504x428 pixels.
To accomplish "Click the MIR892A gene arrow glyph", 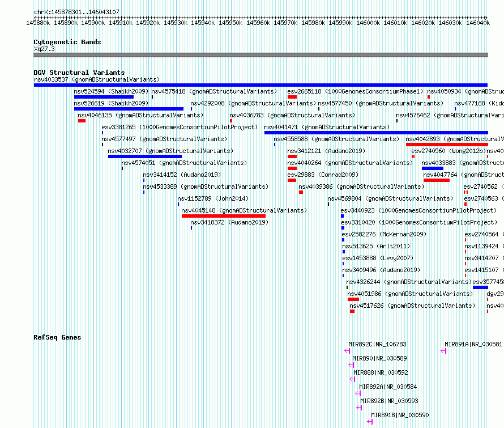I will click(358, 393).
